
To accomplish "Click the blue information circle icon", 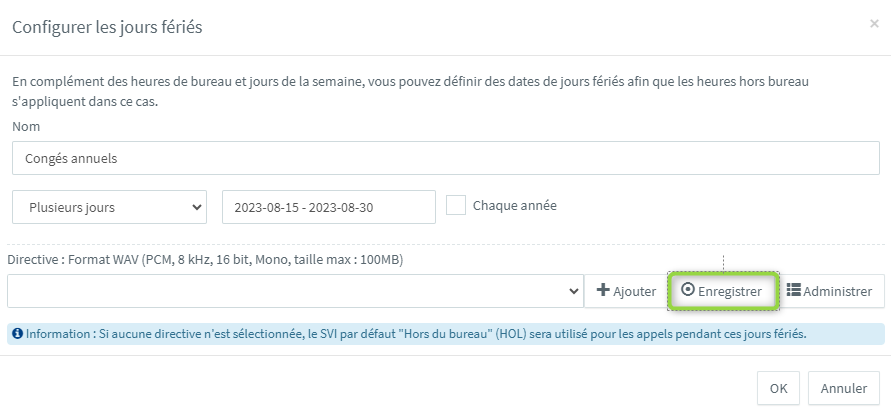I will click(18, 334).
